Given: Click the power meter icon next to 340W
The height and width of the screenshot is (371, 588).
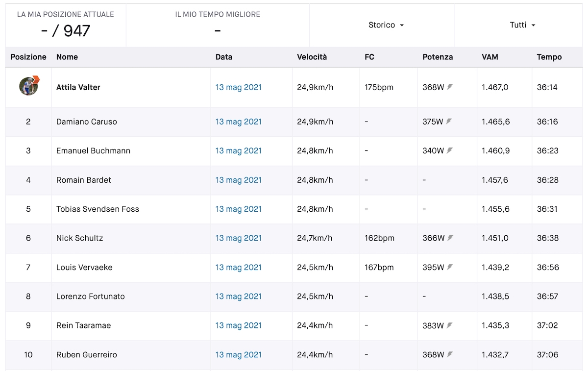Looking at the screenshot, I should pyautogui.click(x=449, y=150).
